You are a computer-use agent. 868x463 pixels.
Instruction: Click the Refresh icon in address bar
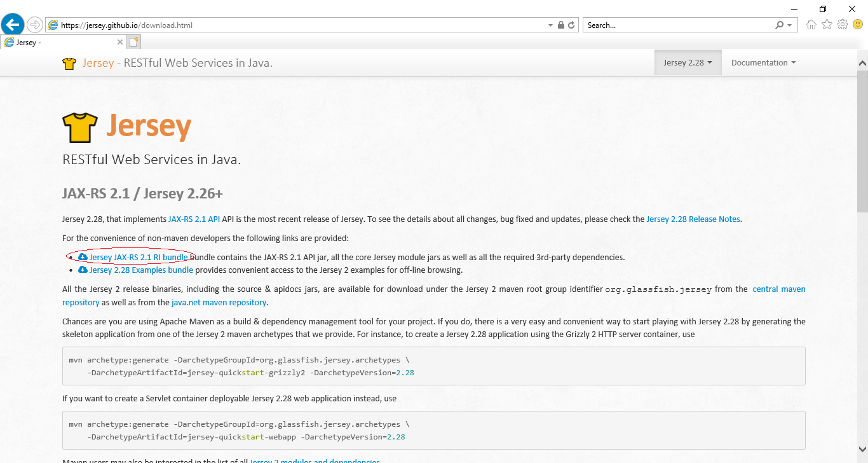(x=571, y=25)
